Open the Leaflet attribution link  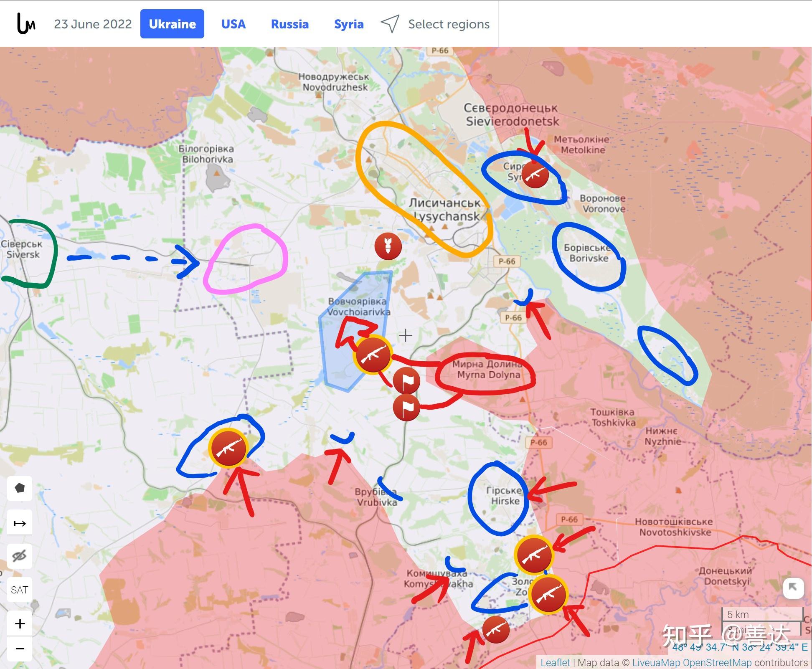click(555, 662)
